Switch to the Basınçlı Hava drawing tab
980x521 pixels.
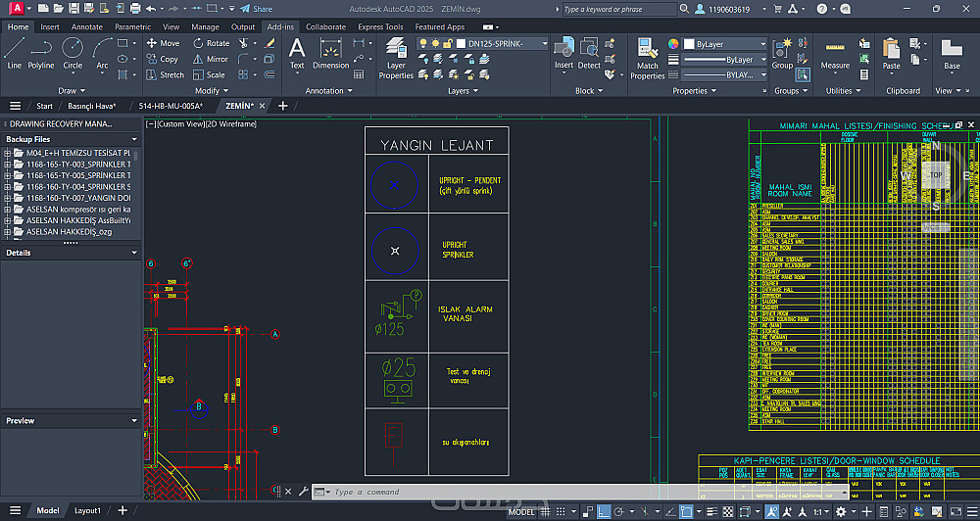coord(91,106)
